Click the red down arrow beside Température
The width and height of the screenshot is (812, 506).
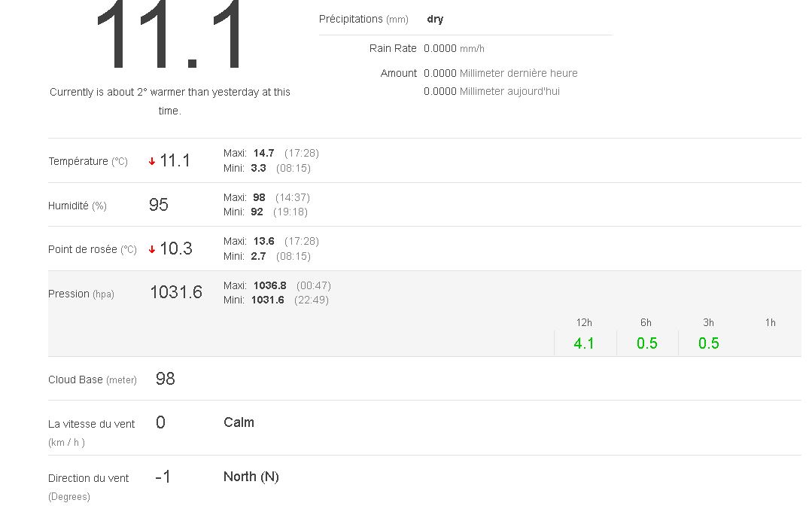152,161
